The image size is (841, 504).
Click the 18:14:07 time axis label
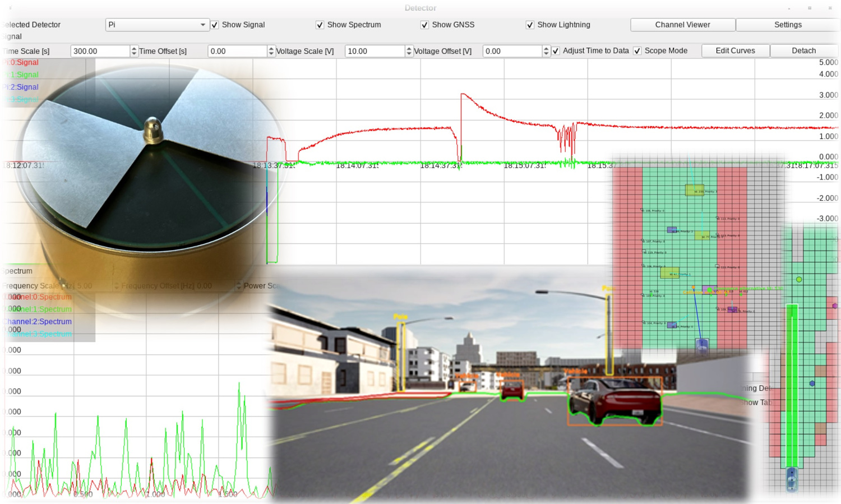(x=357, y=165)
